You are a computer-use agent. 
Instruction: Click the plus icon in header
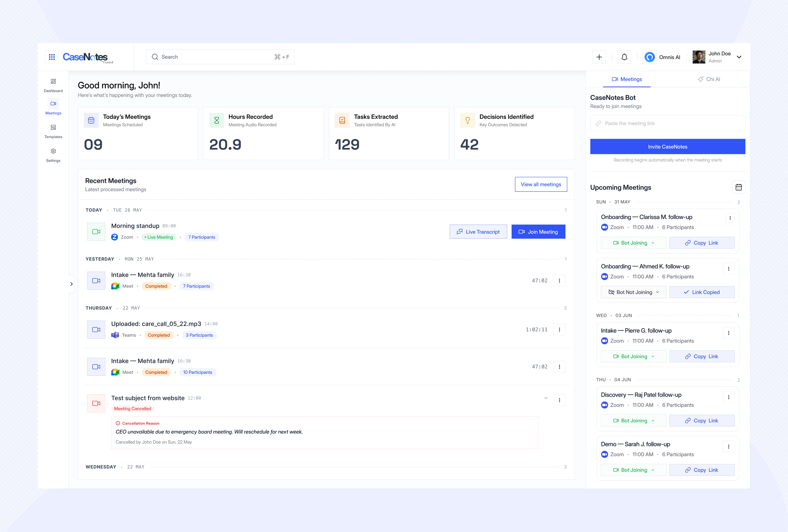(x=599, y=57)
